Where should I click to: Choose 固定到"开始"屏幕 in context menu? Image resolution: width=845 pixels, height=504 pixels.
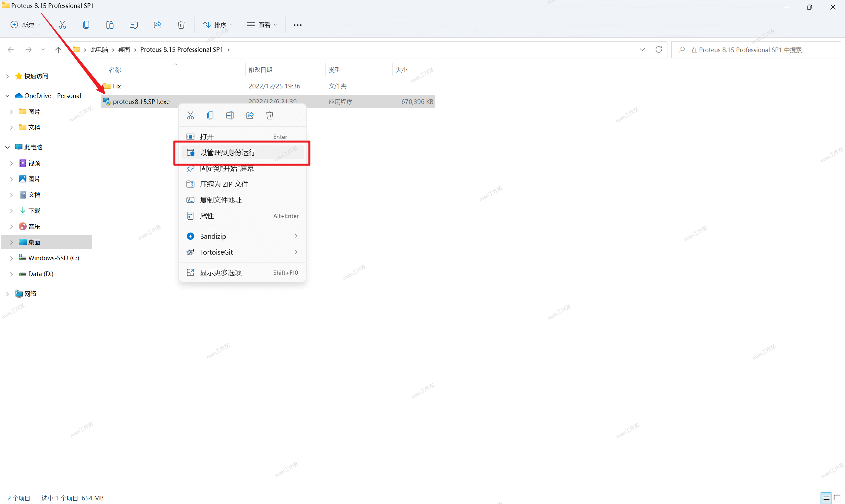pyautogui.click(x=243, y=169)
